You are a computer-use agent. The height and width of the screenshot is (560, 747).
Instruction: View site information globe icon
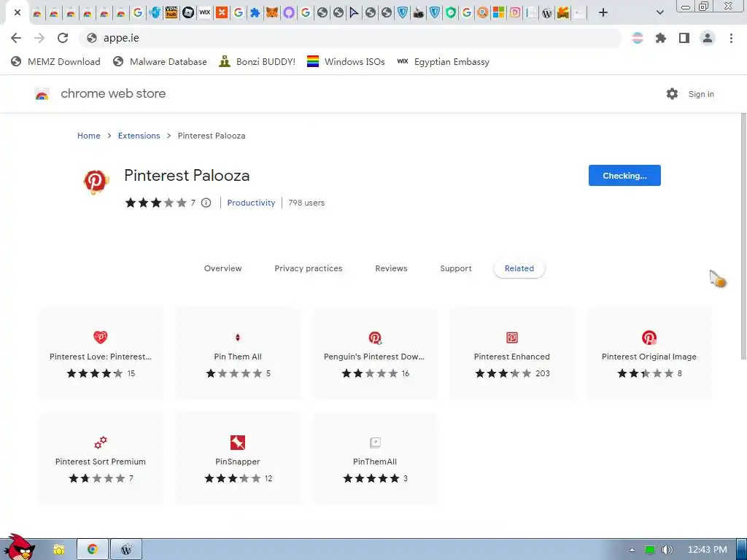point(92,38)
